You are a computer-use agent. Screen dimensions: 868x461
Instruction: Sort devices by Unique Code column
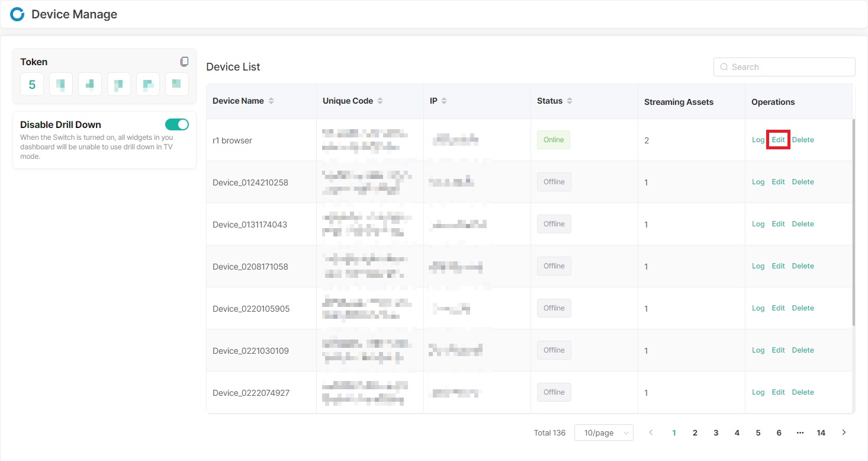click(x=380, y=101)
